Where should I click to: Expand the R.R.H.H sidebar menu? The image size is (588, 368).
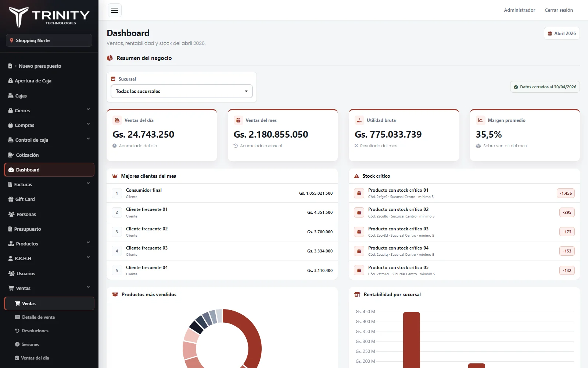[49, 258]
